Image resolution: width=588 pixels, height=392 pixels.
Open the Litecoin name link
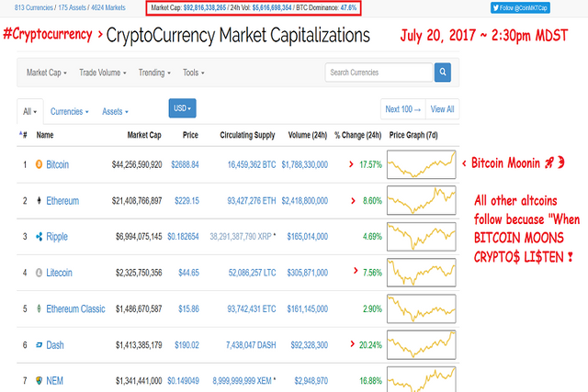point(59,273)
